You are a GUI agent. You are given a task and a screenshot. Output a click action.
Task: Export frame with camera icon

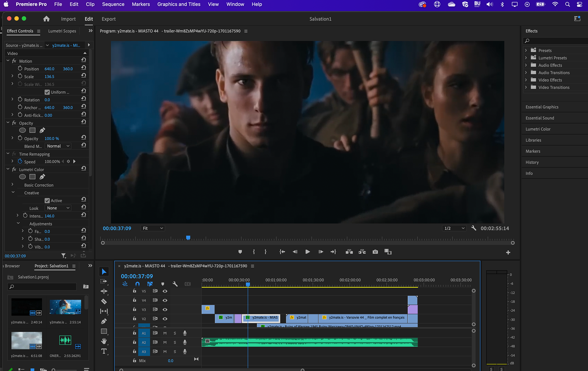coord(375,252)
